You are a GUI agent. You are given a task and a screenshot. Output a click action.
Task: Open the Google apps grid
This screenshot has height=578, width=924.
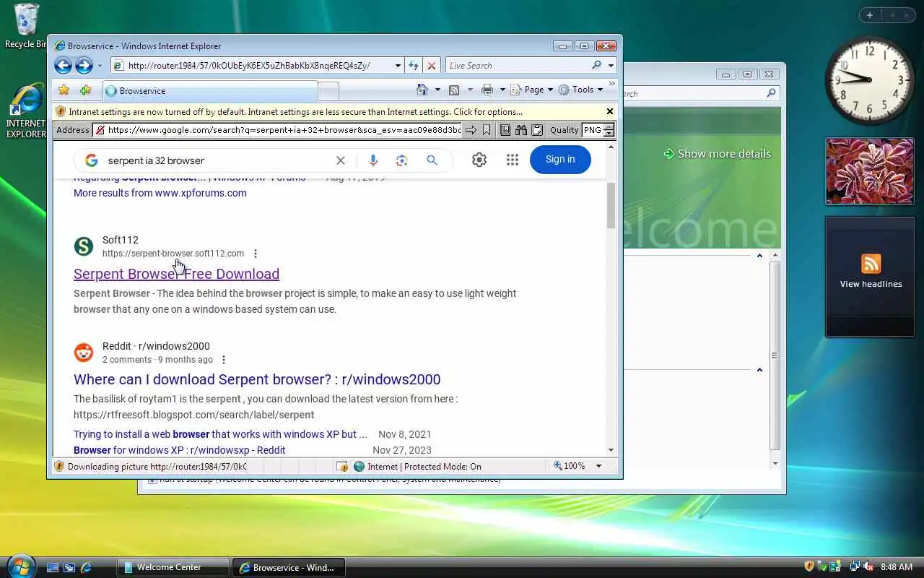[513, 160]
